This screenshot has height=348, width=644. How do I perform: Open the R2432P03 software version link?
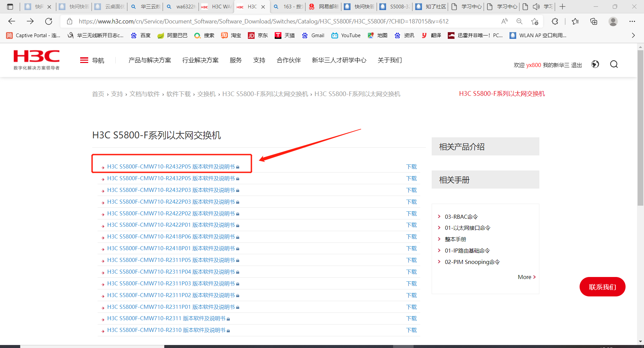click(171, 190)
